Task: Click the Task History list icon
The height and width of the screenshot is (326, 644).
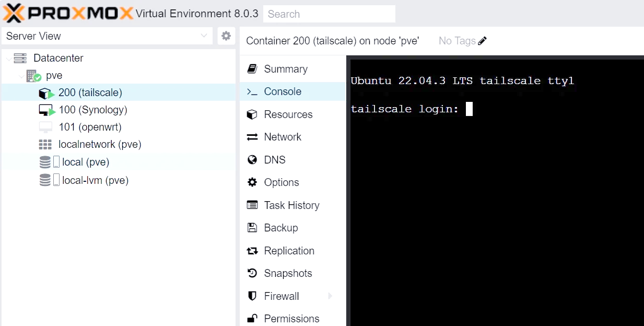Action: click(252, 205)
